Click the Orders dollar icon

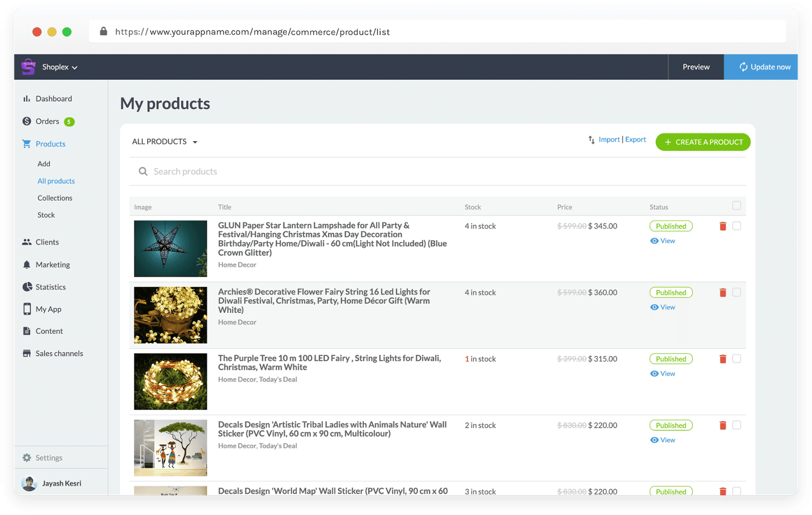click(27, 121)
